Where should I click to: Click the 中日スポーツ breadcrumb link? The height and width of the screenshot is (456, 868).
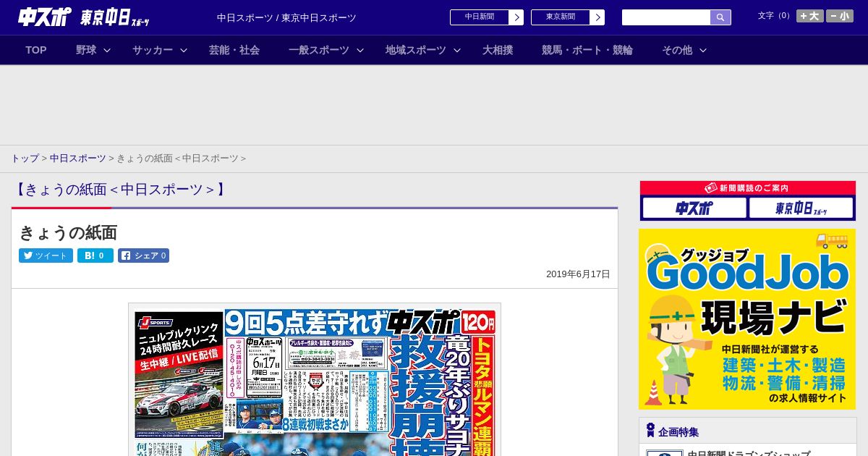tap(78, 159)
